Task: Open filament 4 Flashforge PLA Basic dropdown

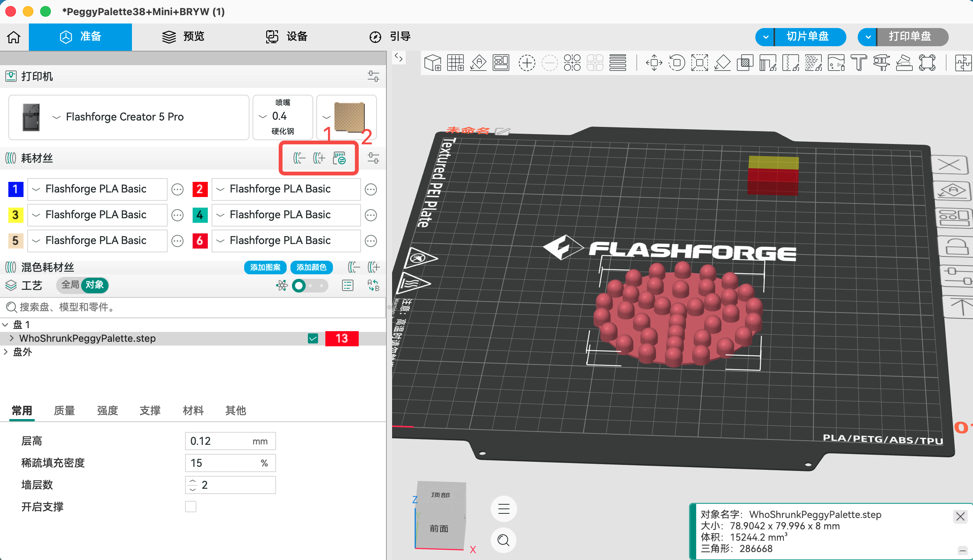Action: [x=286, y=214]
